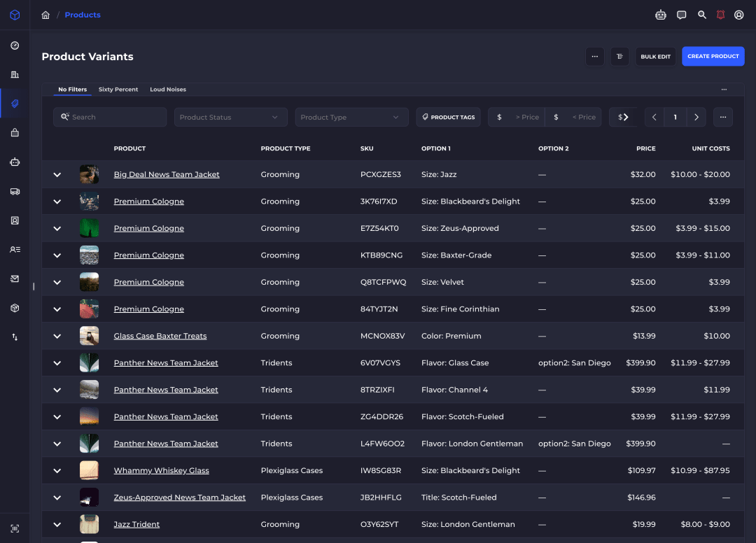Switch to the Loud Noises tab
The image size is (756, 543).
[168, 90]
